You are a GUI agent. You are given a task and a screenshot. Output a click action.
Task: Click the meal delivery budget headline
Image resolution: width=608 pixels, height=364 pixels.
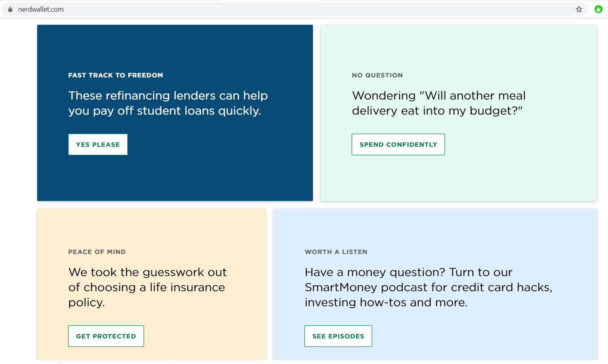(x=439, y=103)
